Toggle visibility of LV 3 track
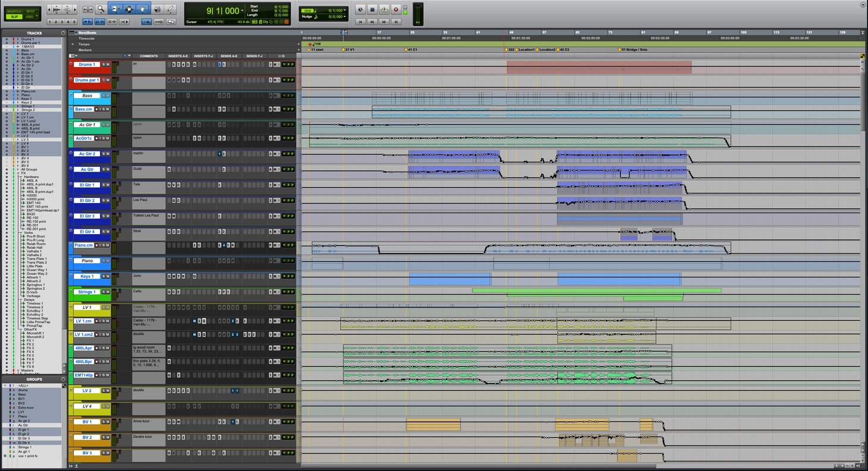The height and width of the screenshot is (471, 868). coord(7,140)
